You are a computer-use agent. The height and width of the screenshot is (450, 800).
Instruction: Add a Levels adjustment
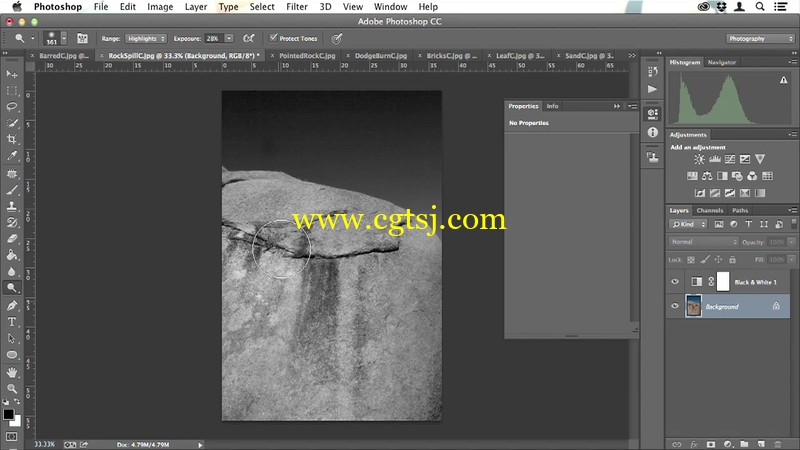click(715, 159)
